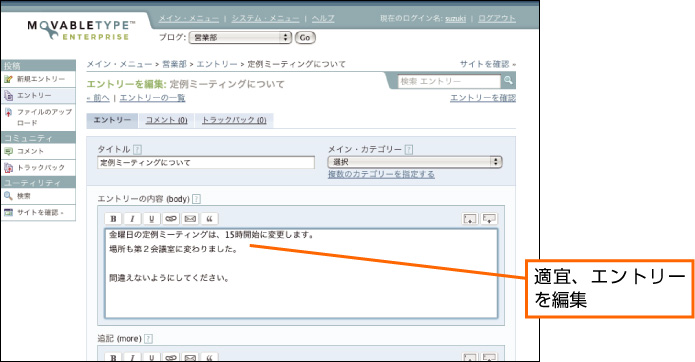Screen dimensions: 695x362
Task: Click inside the entry body text area
Action: 301,273
